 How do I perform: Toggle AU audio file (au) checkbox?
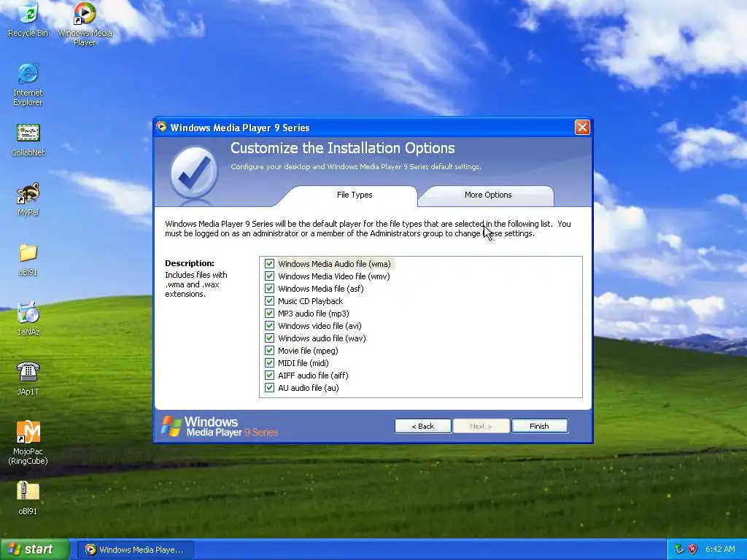point(270,388)
